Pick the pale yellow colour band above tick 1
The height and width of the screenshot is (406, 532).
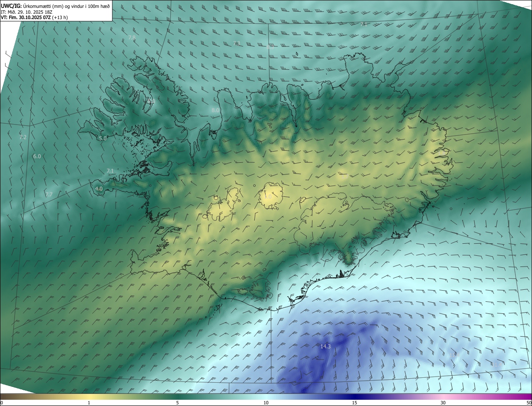89,396
